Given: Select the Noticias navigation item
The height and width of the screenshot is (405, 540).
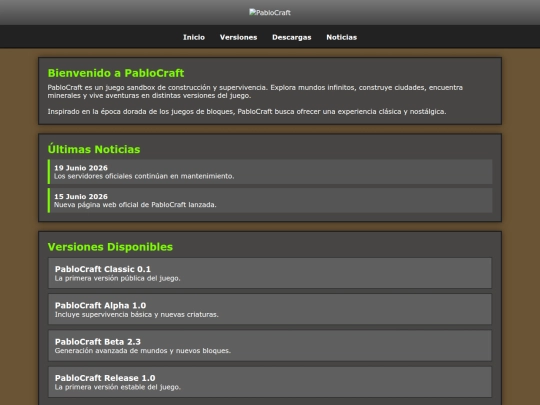Looking at the screenshot, I should (x=342, y=37).
